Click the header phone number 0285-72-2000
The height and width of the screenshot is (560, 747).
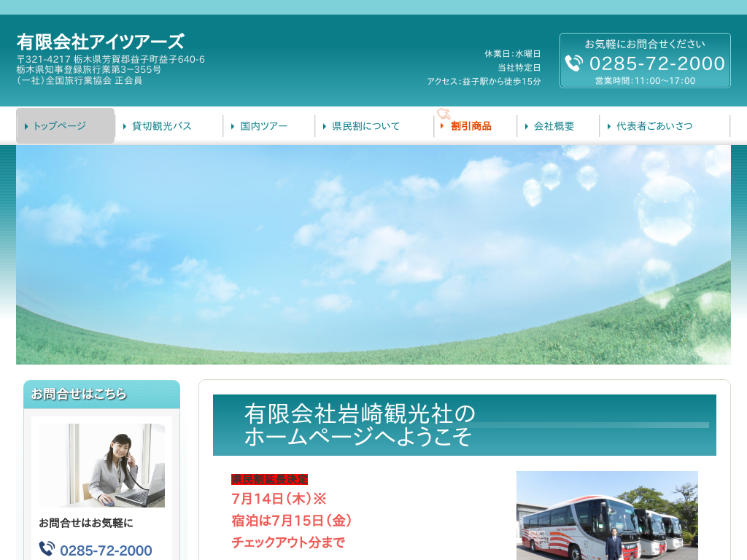point(657,63)
